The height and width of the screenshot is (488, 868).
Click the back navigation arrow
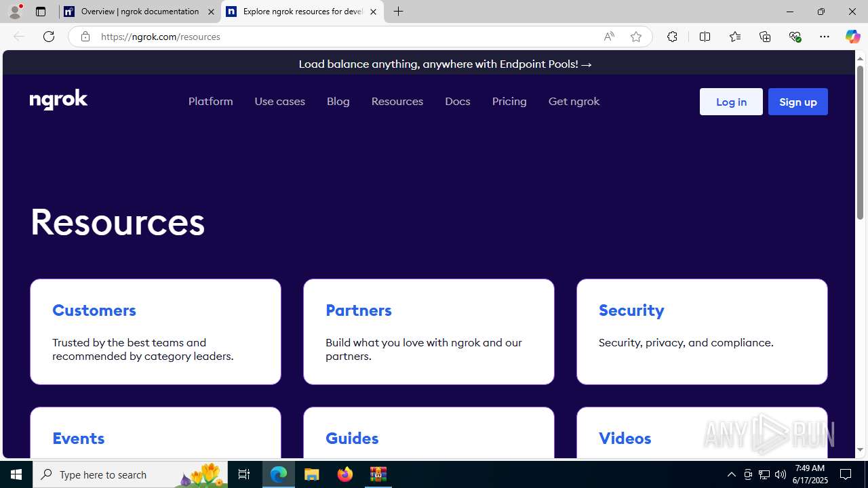click(x=19, y=37)
